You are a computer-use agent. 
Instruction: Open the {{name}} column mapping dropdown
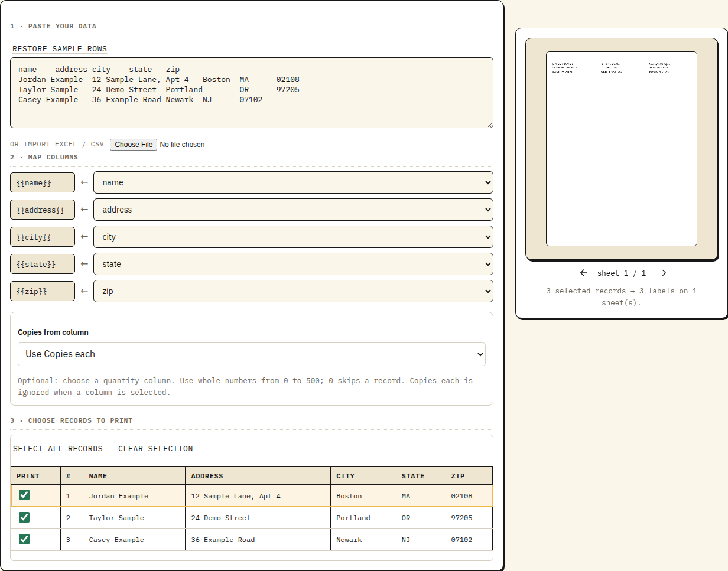click(x=293, y=182)
